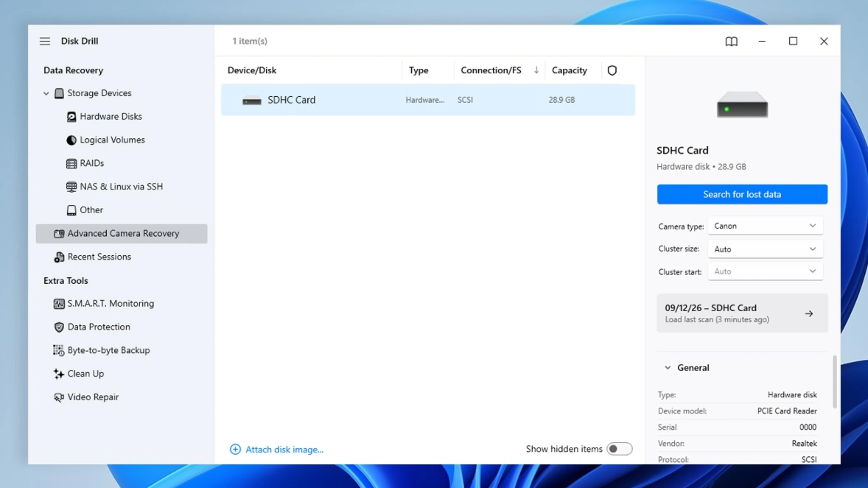Click the Advanced Camera Recovery icon
Image resolution: width=868 pixels, height=488 pixels.
point(59,234)
